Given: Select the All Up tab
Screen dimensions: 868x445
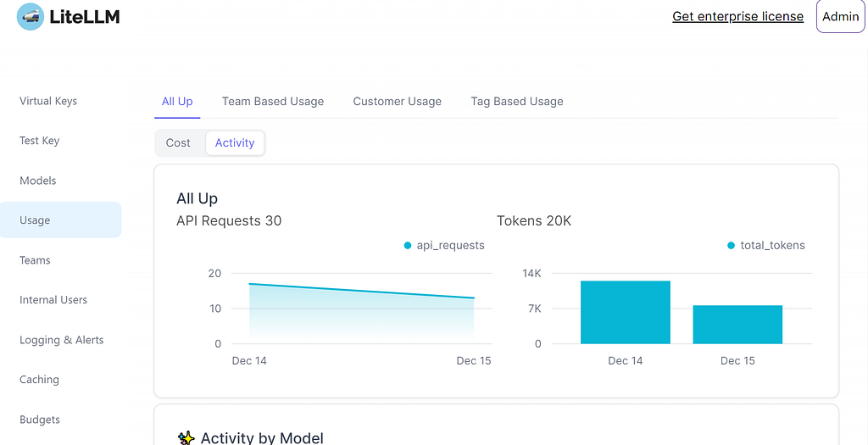Looking at the screenshot, I should [177, 101].
